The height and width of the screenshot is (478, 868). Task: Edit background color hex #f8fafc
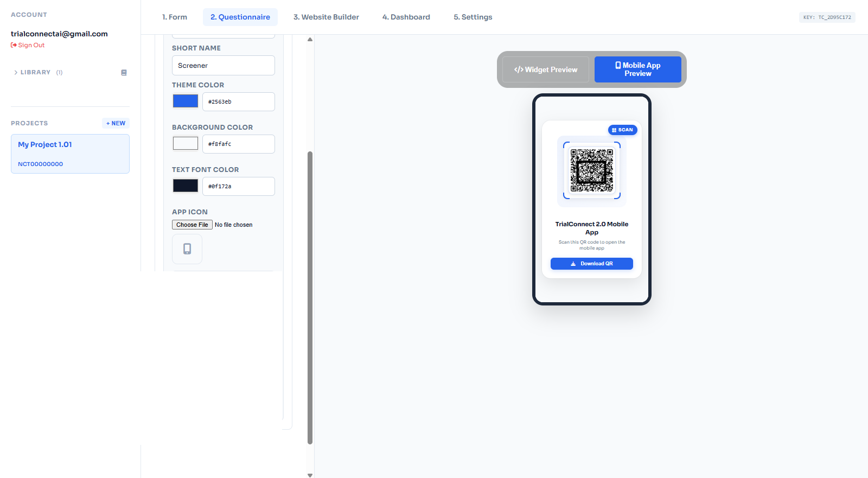tap(239, 144)
